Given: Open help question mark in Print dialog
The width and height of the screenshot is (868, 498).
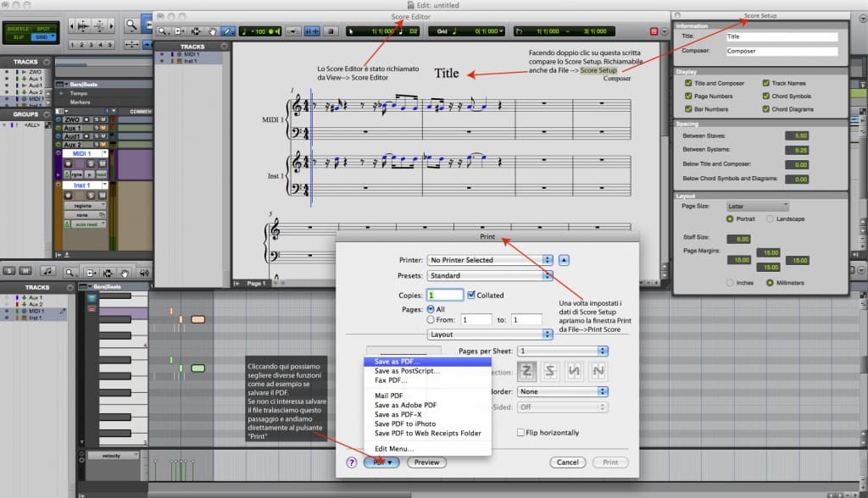Looking at the screenshot, I should point(352,462).
